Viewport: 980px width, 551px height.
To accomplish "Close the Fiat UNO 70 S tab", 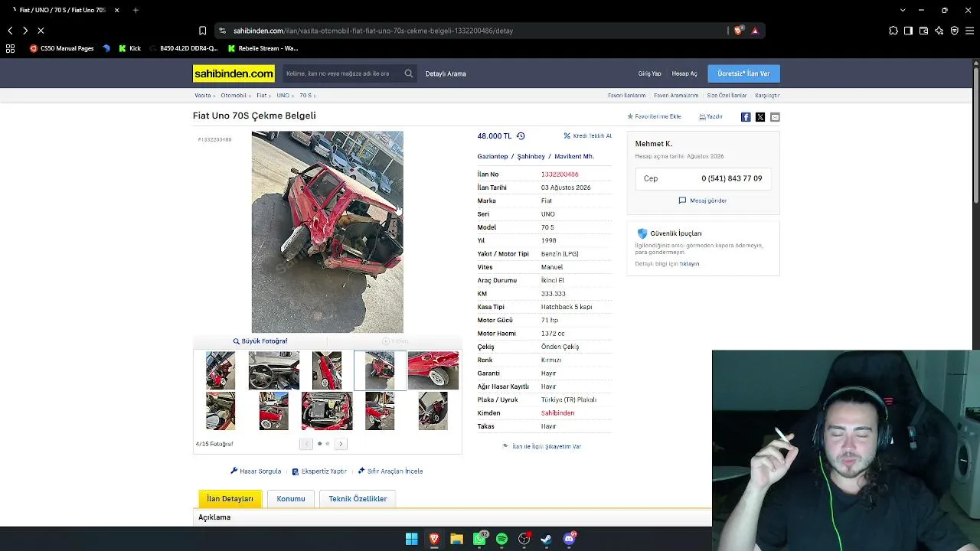I will pos(116,10).
